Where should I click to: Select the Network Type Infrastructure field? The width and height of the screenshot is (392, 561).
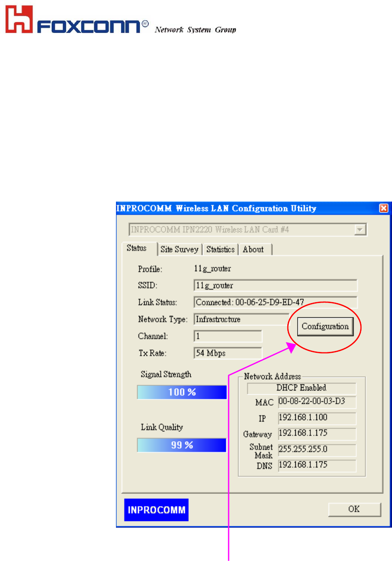(x=241, y=319)
